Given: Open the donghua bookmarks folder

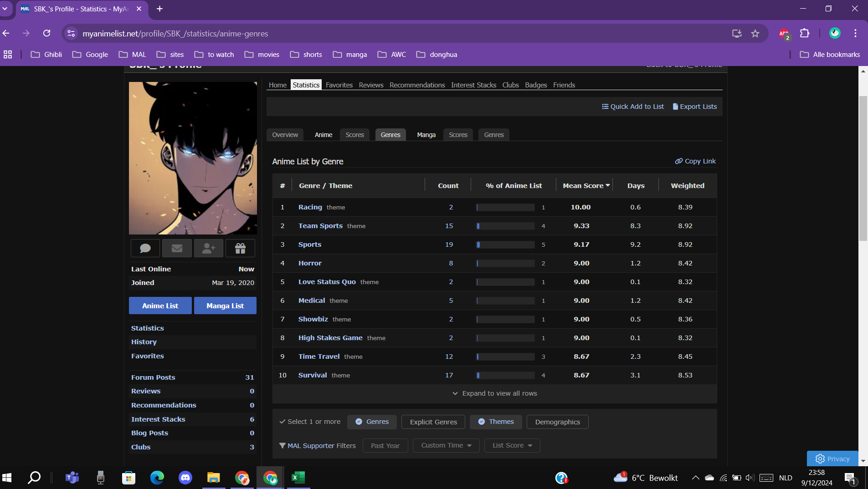Looking at the screenshot, I should point(437,55).
